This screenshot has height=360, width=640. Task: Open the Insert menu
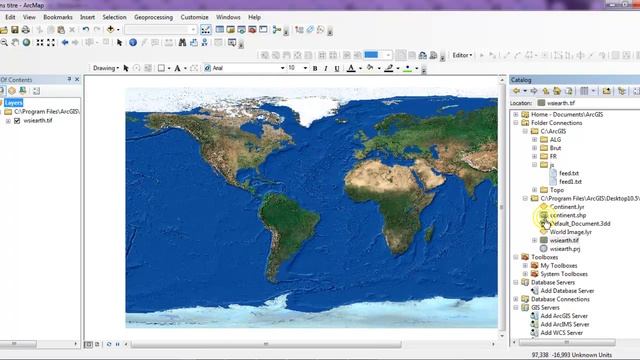point(87,17)
